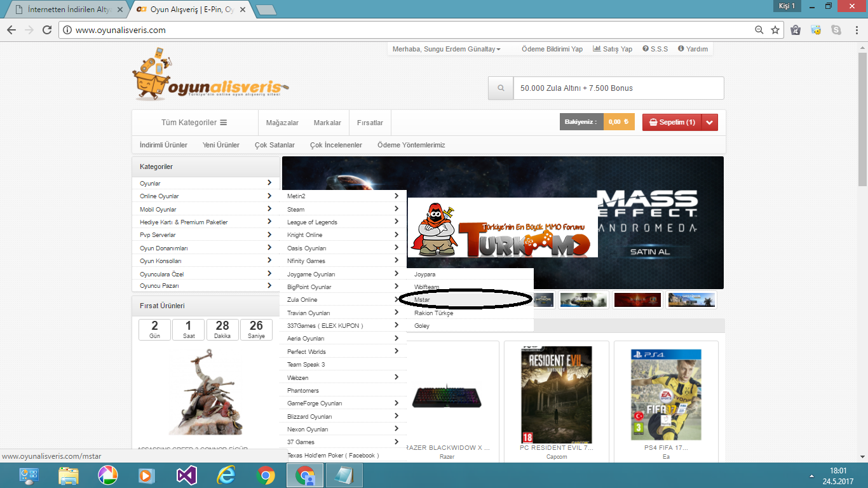The image size is (868, 488).
Task: Open Çok Satanlar section
Action: 275,145
